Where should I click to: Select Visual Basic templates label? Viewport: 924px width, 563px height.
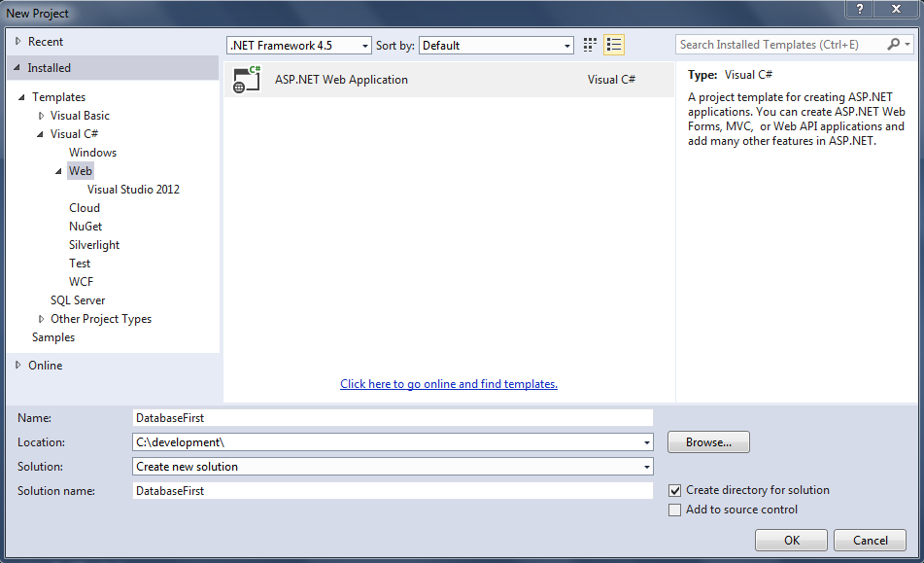80,116
